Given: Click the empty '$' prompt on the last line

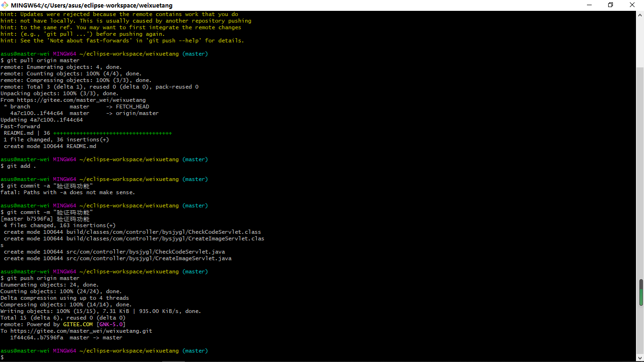Looking at the screenshot, I should (2, 357).
